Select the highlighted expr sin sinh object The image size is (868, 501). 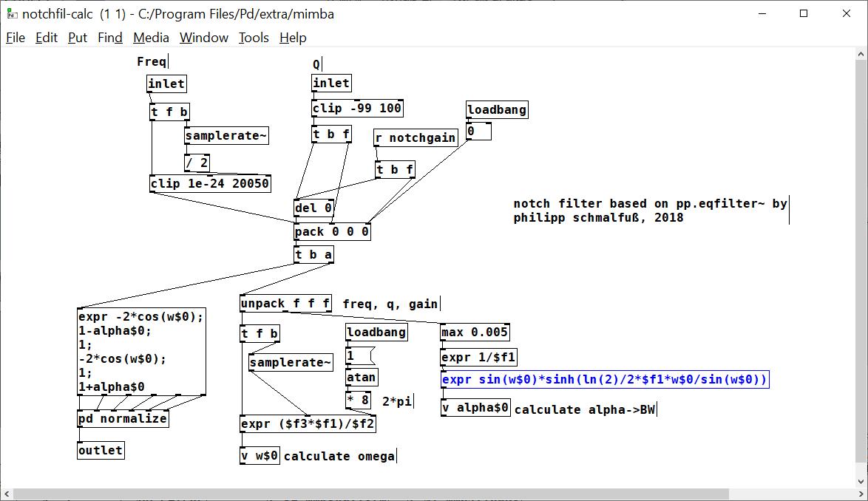pos(605,380)
